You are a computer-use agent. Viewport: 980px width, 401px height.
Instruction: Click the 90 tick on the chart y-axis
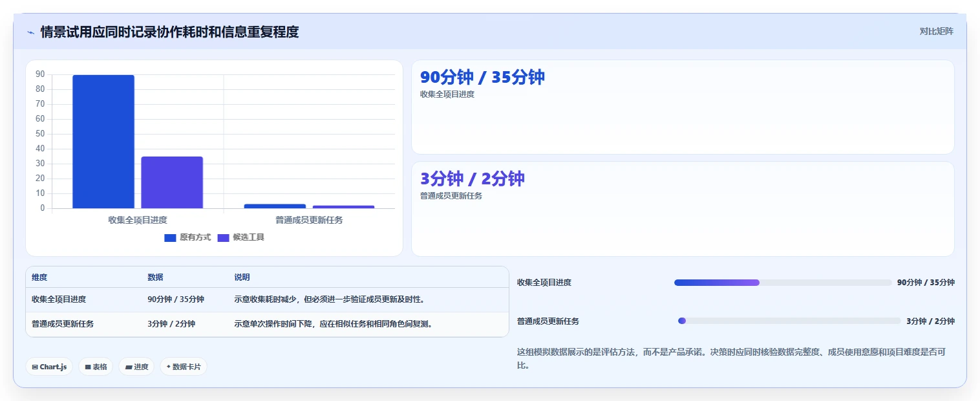pos(40,74)
